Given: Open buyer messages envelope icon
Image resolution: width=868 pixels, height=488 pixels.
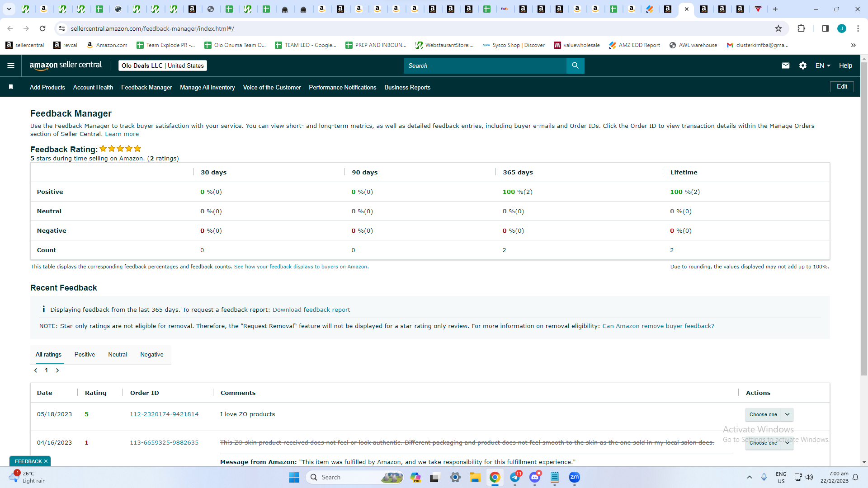Looking at the screenshot, I should (786, 66).
